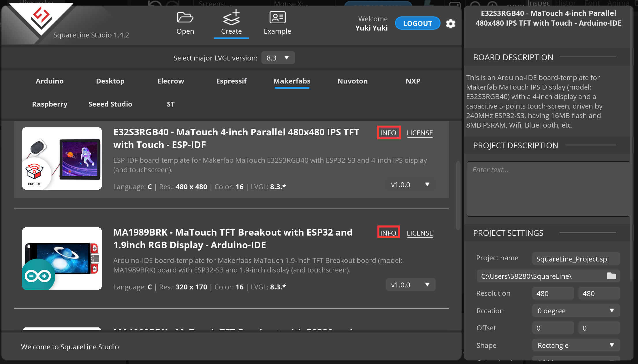Click the settings panel vertical scrollbar

tap(631, 144)
